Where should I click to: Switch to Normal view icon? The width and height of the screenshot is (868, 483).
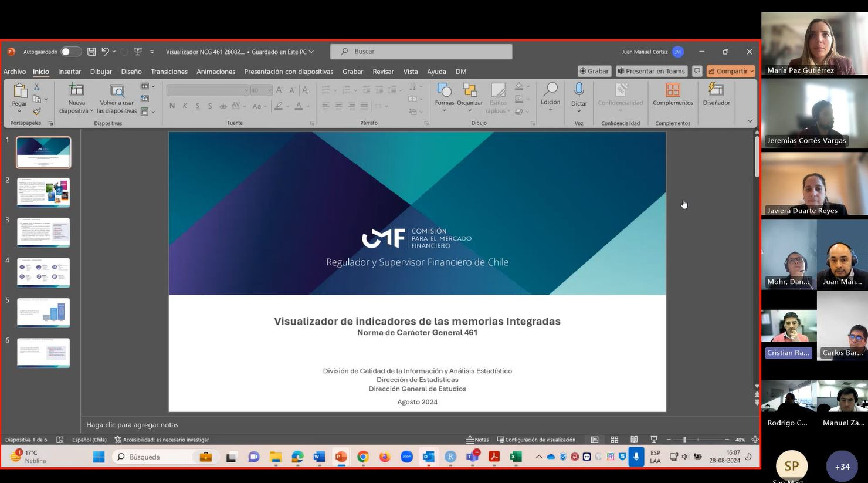(x=595, y=440)
